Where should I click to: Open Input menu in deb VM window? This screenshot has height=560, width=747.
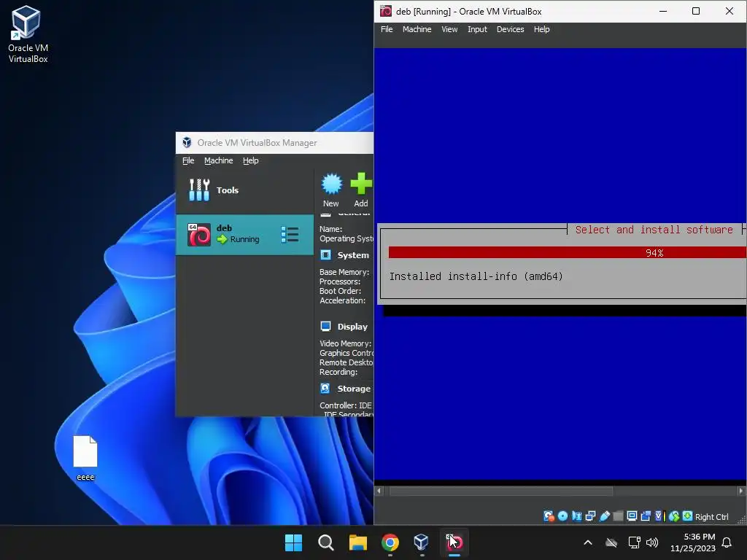(x=477, y=29)
